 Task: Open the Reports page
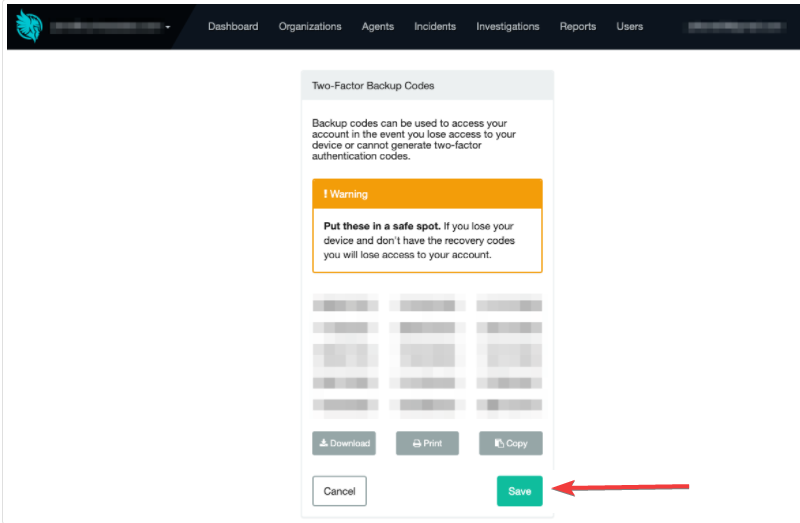tap(578, 26)
